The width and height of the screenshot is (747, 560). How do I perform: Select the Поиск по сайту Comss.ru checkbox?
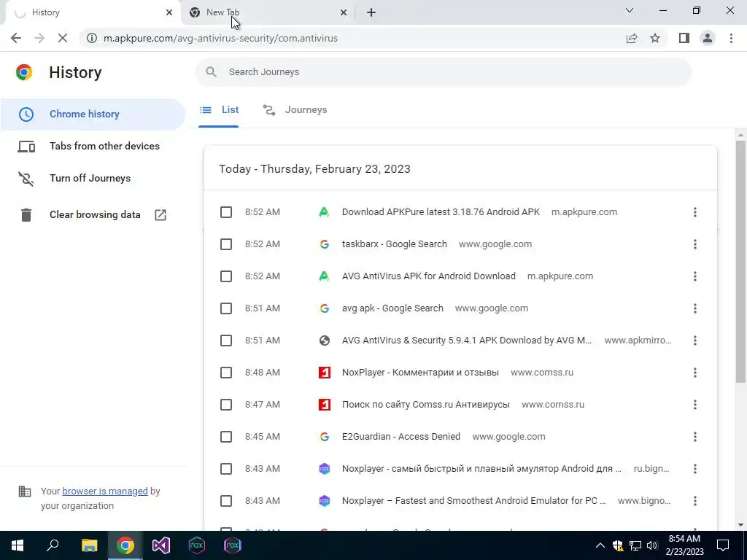226,405
